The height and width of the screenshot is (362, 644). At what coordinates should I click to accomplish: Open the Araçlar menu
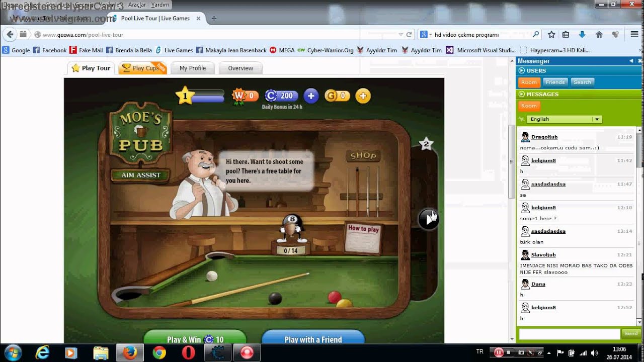point(137,5)
